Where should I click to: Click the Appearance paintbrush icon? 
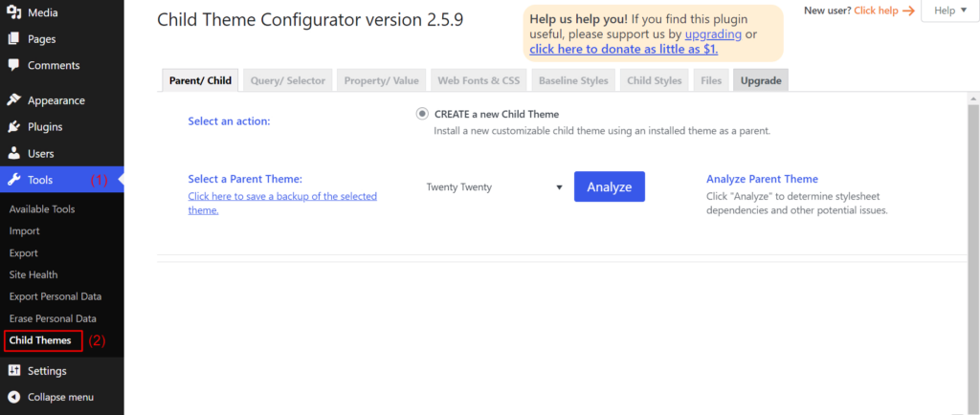point(13,100)
